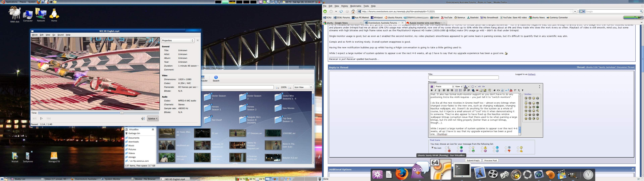
Task: Open URL bar history dropdown
Action: pos(575,12)
